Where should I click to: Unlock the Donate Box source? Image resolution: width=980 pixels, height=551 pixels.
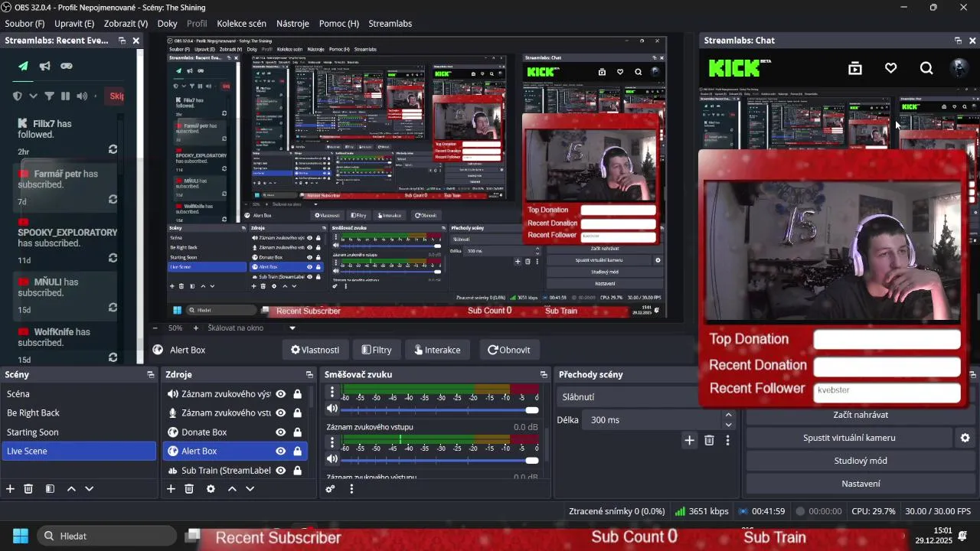click(x=297, y=432)
